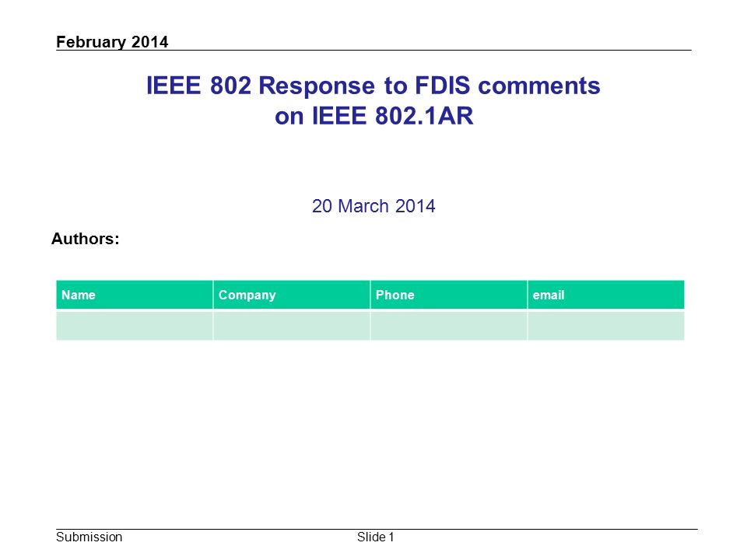Select the 'Name' table header cell
The height and width of the screenshot is (560, 747).
pos(135,295)
